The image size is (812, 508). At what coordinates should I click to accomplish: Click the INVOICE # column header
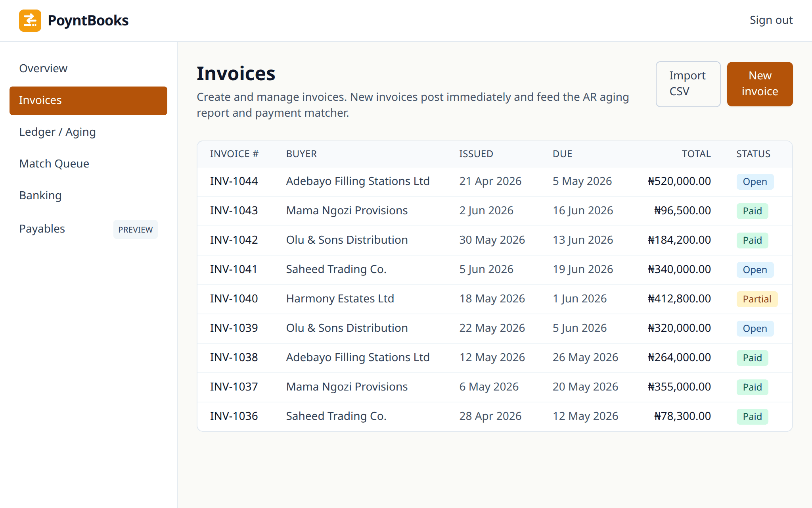coord(234,154)
